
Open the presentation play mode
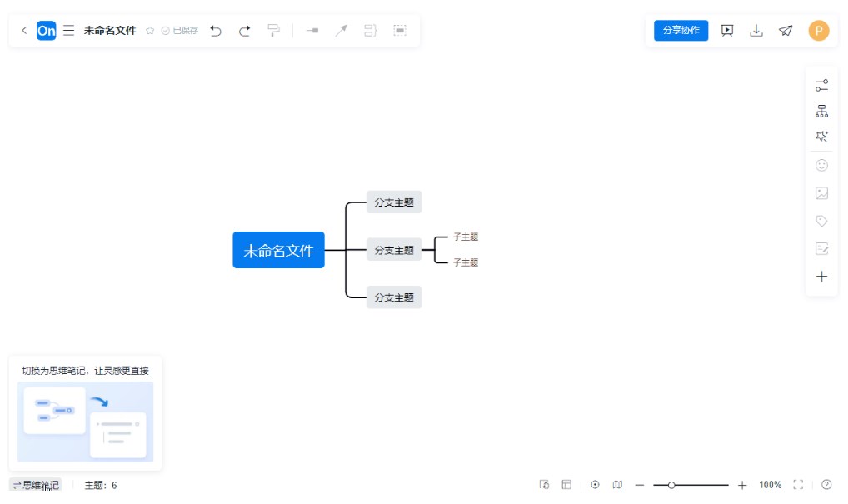tap(727, 31)
